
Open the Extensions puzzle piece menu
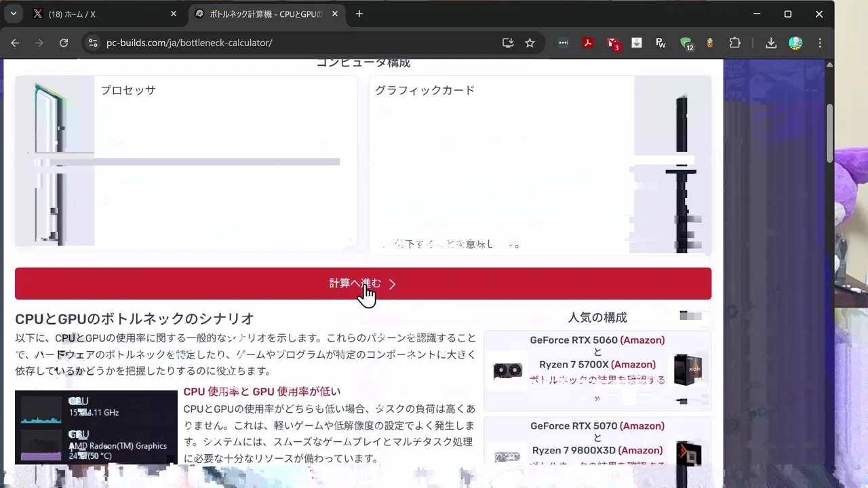coord(735,43)
